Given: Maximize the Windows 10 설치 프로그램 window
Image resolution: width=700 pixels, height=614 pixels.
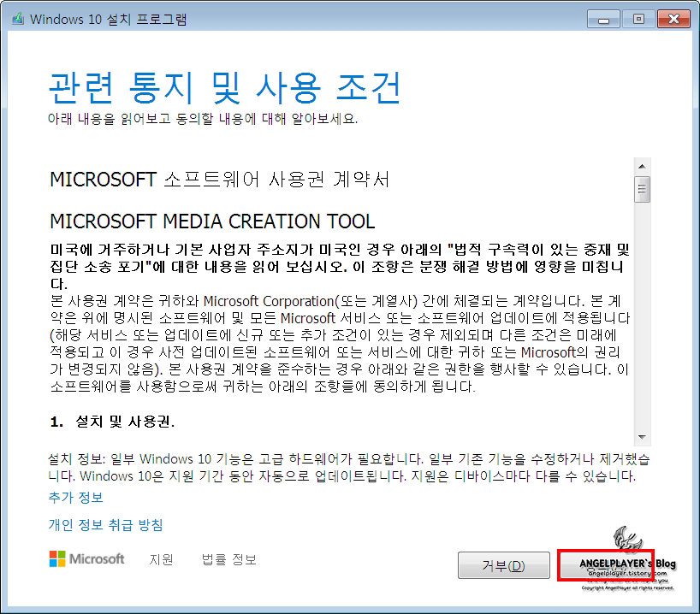Looking at the screenshot, I should coord(638,20).
